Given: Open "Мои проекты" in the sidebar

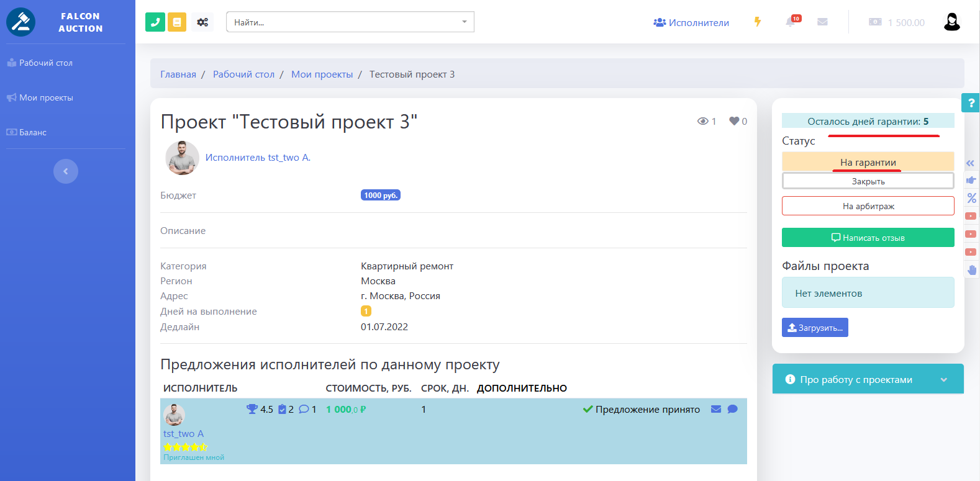Looking at the screenshot, I should tap(46, 97).
